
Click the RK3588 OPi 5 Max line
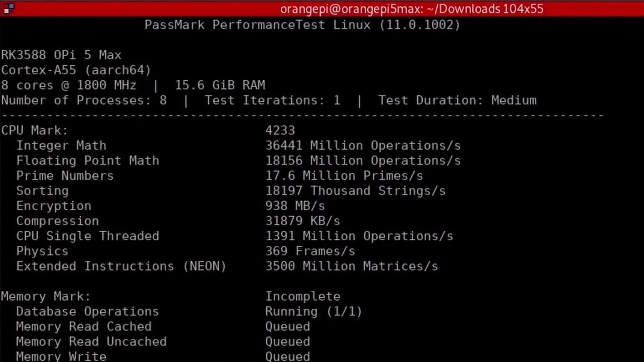click(x=61, y=55)
